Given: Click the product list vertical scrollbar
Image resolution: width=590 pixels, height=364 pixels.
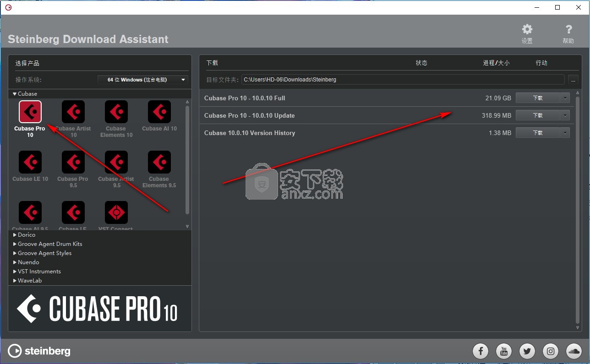Looking at the screenshot, I should [187, 159].
